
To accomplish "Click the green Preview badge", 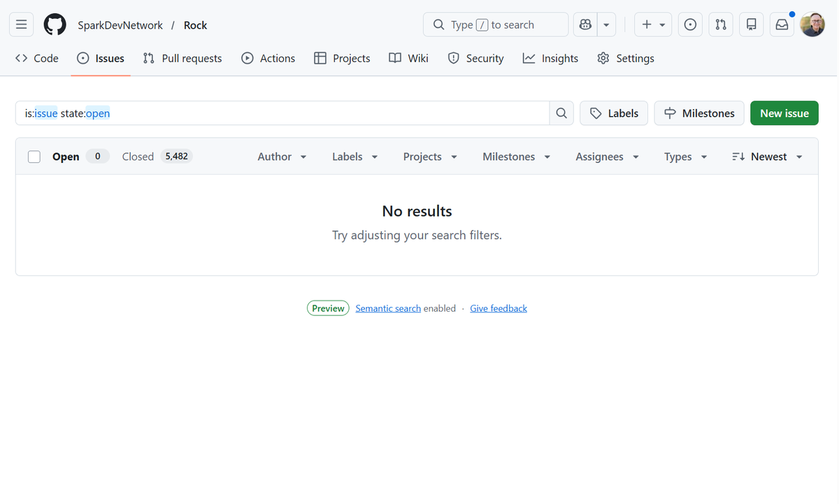I will pyautogui.click(x=328, y=308).
